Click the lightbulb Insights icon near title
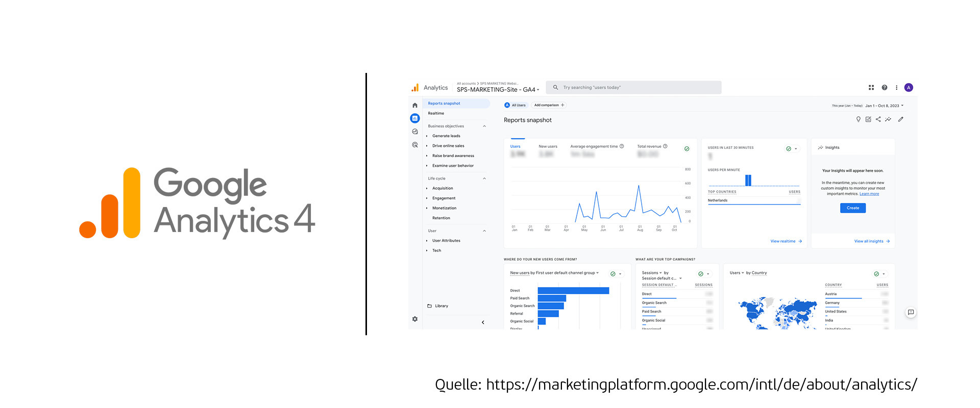980x408 pixels. 858,119
